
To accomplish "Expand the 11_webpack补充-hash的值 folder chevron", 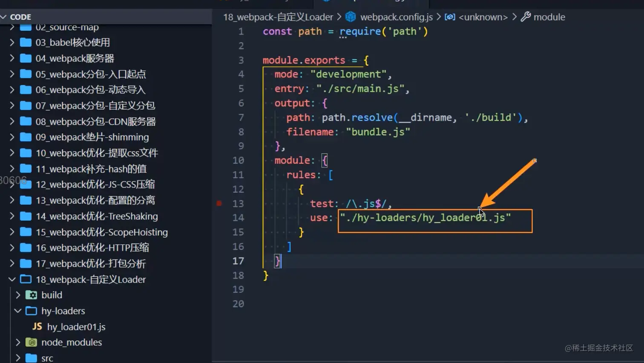I will point(12,169).
